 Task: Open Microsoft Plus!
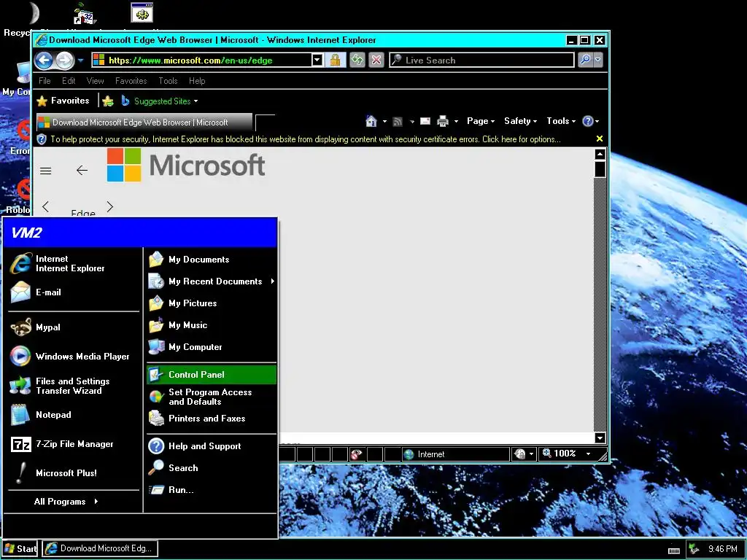coord(74,472)
